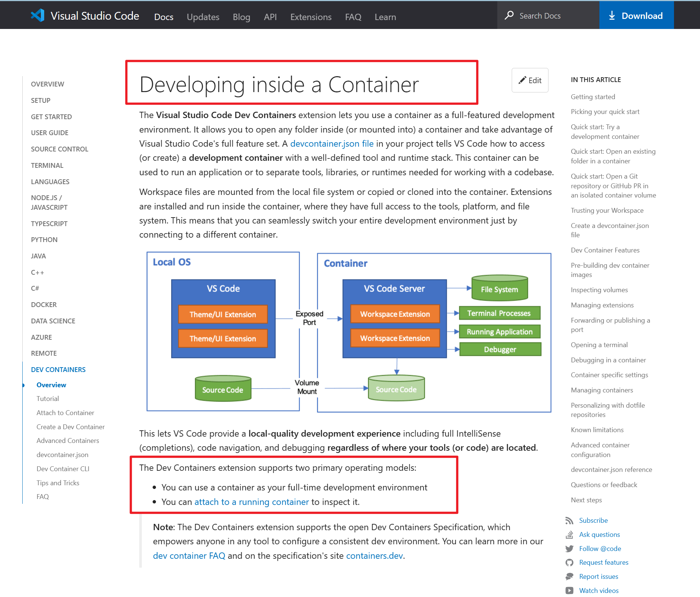700x597 pixels.
Task: Select Create a Dev Container in sidebar
Action: tap(71, 427)
